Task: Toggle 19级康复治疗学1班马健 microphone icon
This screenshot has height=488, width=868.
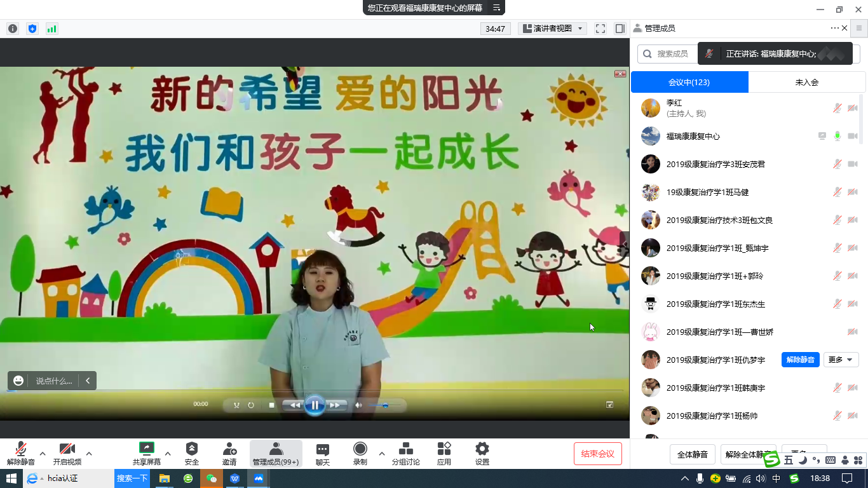Action: pyautogui.click(x=837, y=192)
